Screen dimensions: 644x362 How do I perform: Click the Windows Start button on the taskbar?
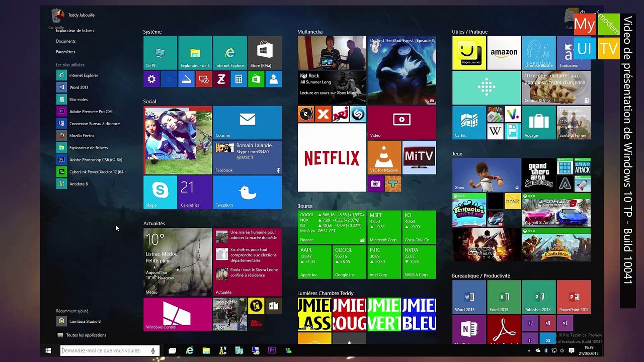coord(48,350)
